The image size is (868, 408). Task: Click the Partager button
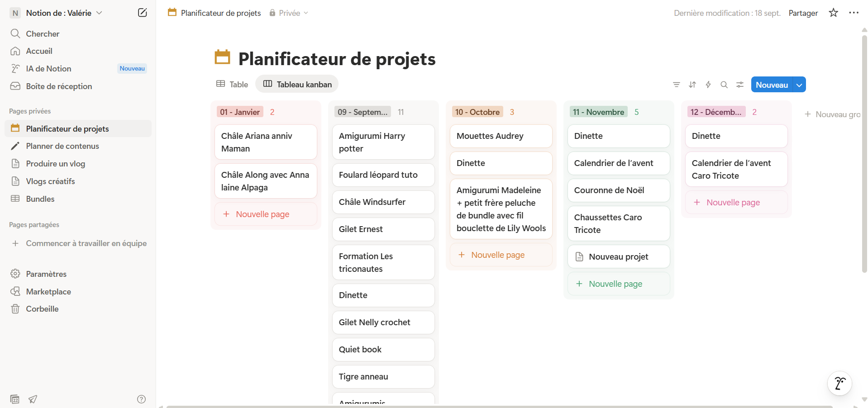tap(803, 13)
